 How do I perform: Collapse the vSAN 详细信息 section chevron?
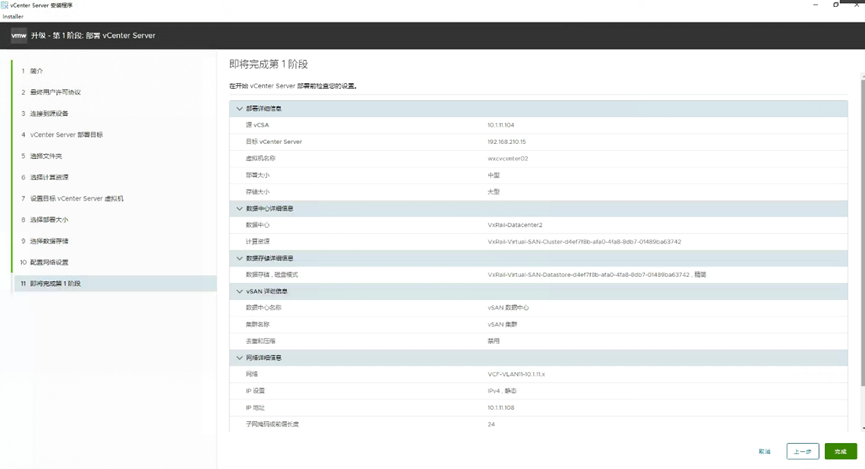click(239, 291)
